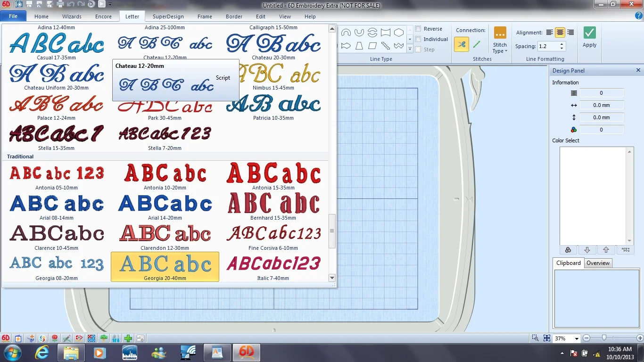Image resolution: width=644 pixels, height=362 pixels.
Task: Select the Georgia 20-40mm font
Action: click(x=165, y=267)
